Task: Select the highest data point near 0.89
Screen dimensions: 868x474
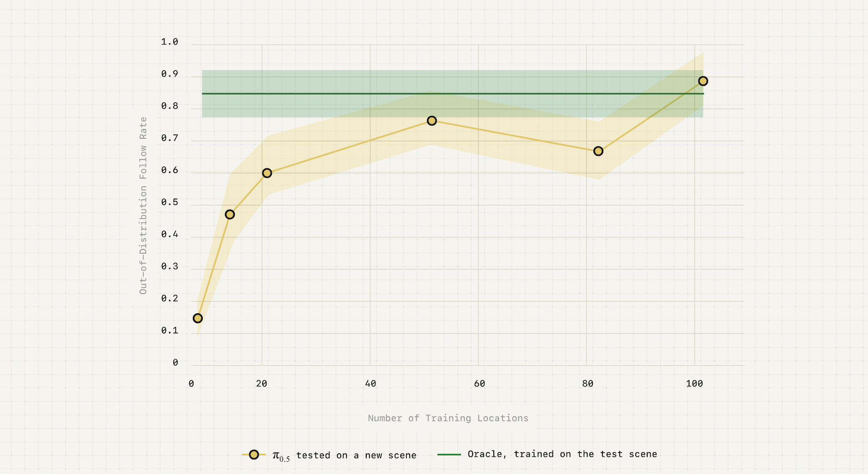Action: click(x=703, y=81)
